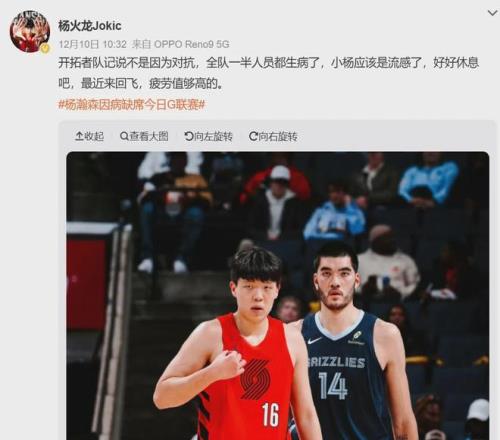Click the basketball players photo

[x=278, y=296]
